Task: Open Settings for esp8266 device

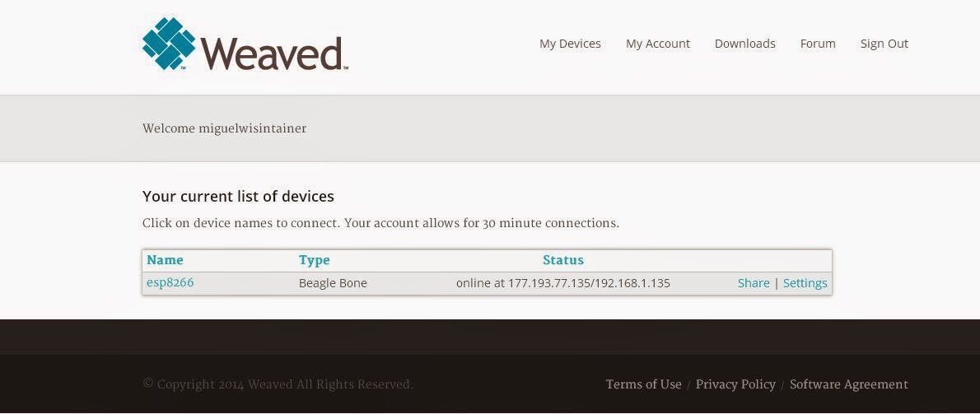Action: pyautogui.click(x=805, y=283)
